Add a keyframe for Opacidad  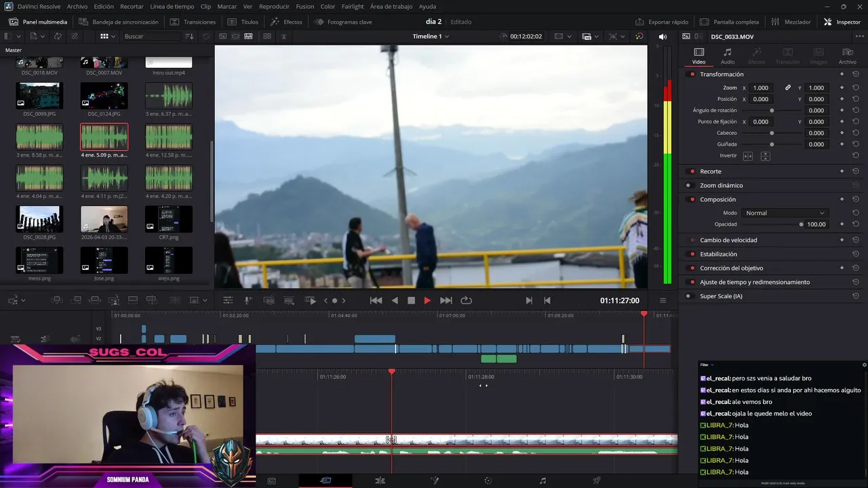point(842,224)
